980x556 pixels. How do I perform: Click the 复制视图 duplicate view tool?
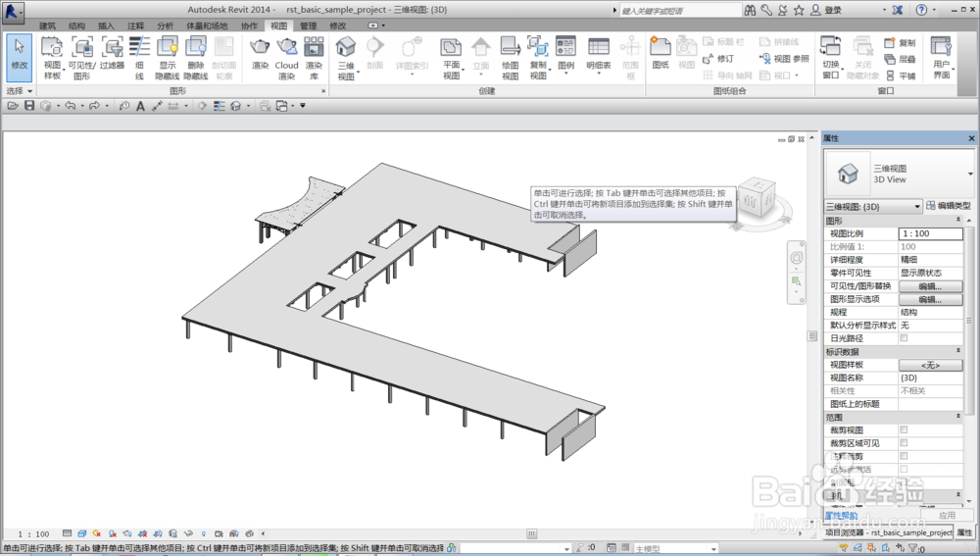(x=538, y=58)
